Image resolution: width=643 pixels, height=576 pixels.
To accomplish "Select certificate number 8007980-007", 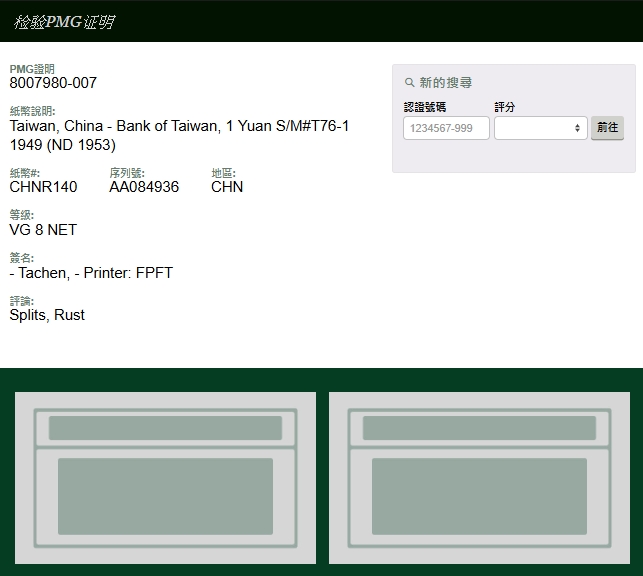I will (x=53, y=83).
